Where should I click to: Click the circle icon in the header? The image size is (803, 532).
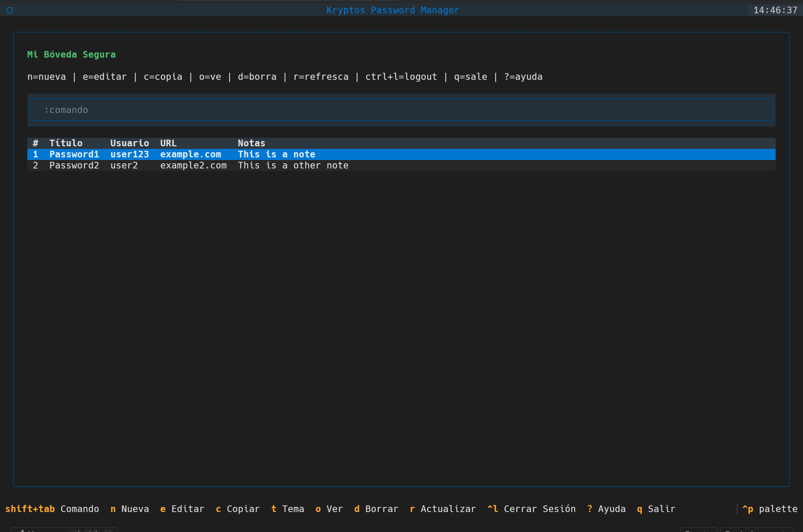pyautogui.click(x=10, y=10)
